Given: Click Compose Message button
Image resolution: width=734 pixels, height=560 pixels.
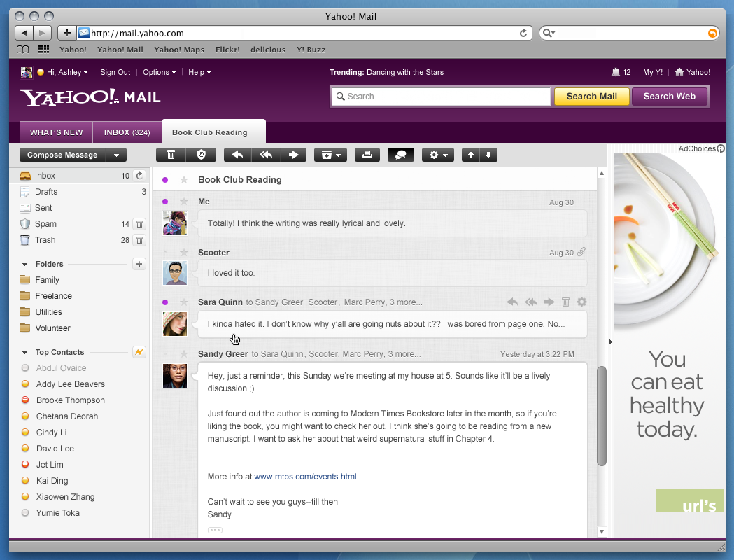Looking at the screenshot, I should point(62,155).
